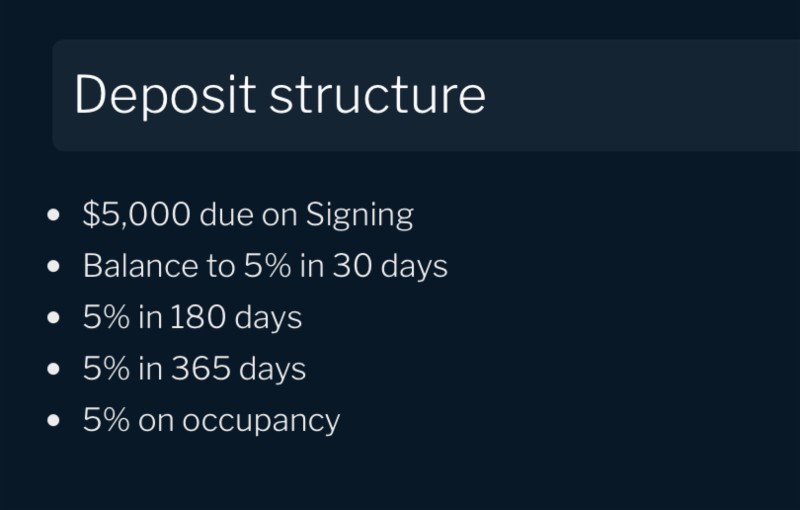Click the "$5,000" amount text
This screenshot has height=510, width=800.
click(x=137, y=214)
